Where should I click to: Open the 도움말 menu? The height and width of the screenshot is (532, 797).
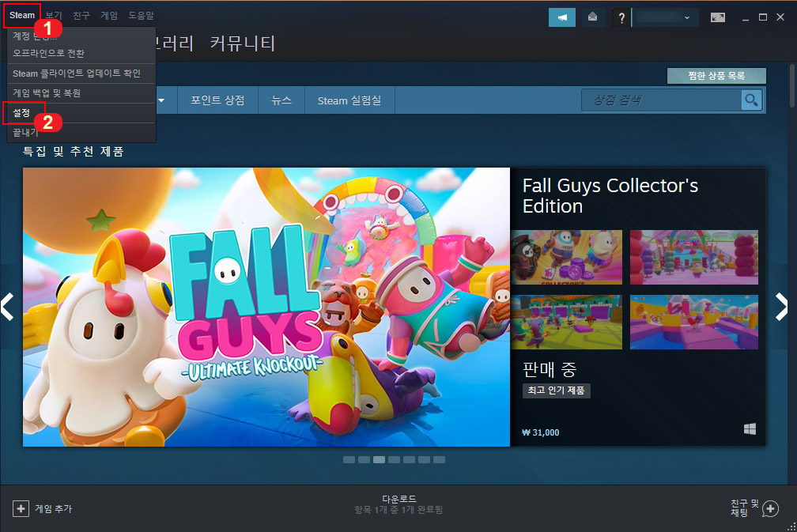pos(141,15)
